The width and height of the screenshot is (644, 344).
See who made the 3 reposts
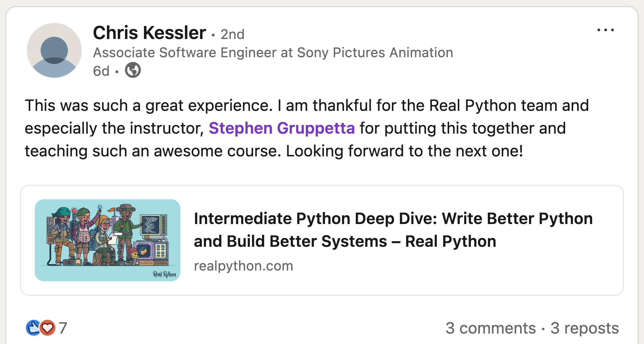click(584, 328)
